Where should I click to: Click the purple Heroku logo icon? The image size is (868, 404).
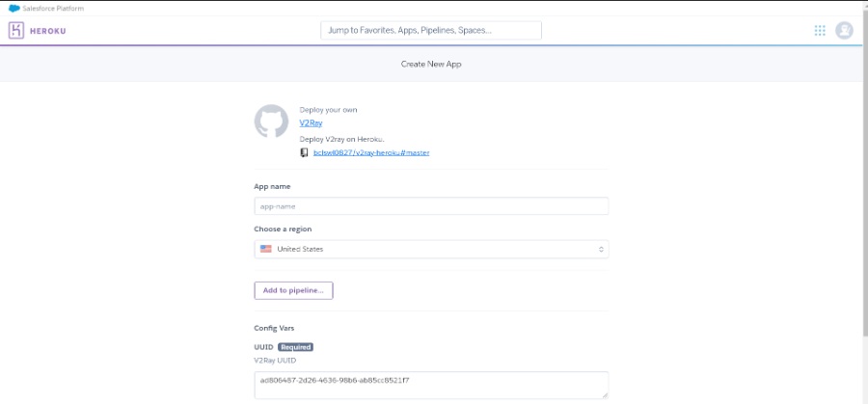click(x=16, y=30)
